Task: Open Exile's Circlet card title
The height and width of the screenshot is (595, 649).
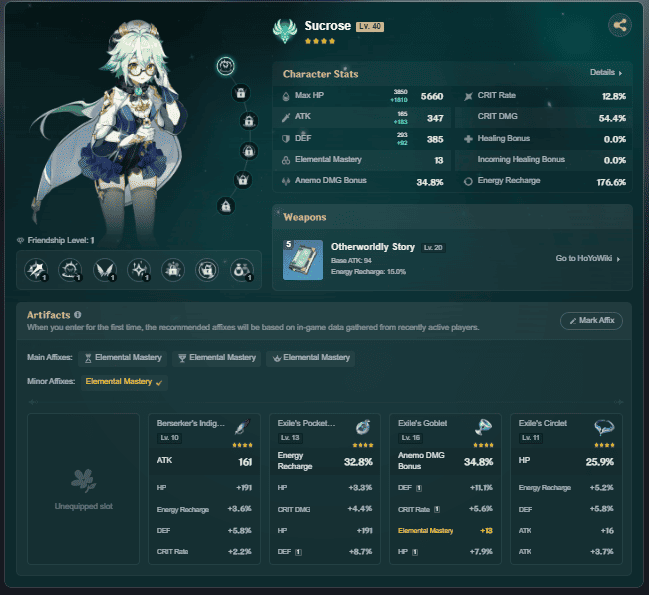Action: click(543, 423)
